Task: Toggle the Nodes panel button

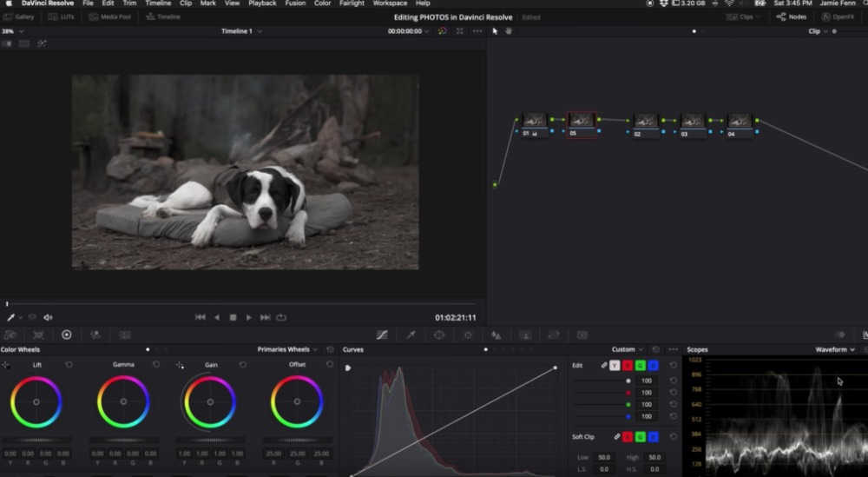Action: click(792, 17)
